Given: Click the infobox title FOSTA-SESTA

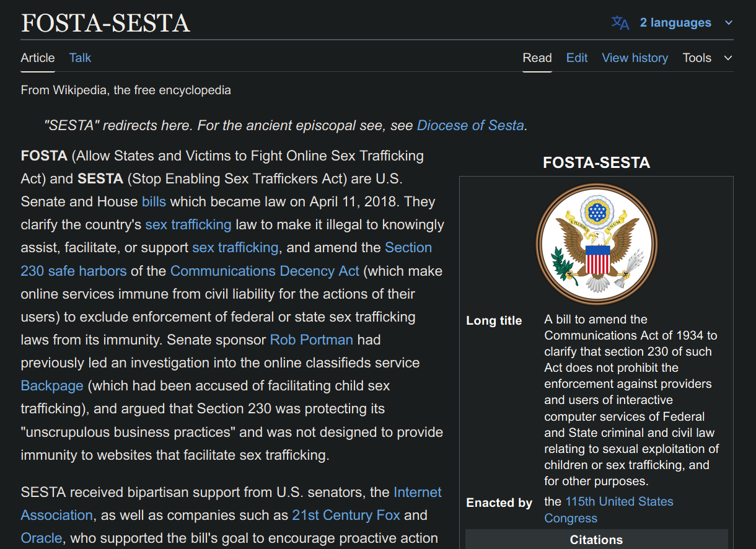Looking at the screenshot, I should tap(596, 163).
